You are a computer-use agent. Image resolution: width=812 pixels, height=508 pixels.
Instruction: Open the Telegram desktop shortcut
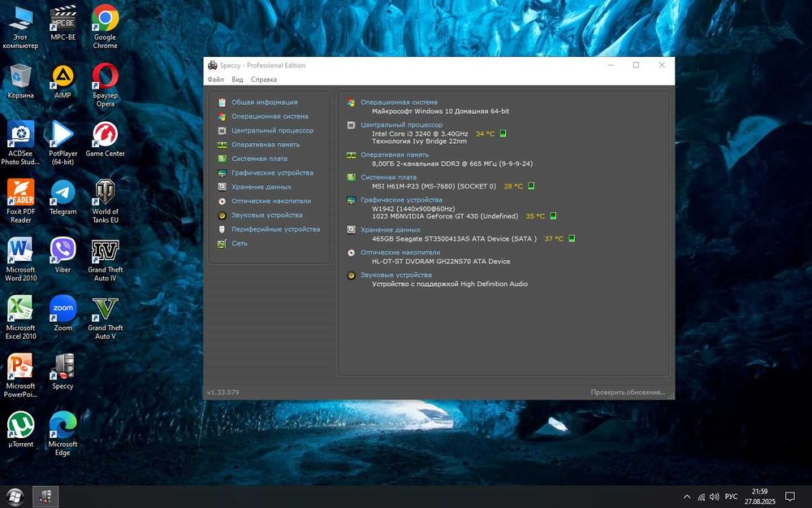[63, 197]
